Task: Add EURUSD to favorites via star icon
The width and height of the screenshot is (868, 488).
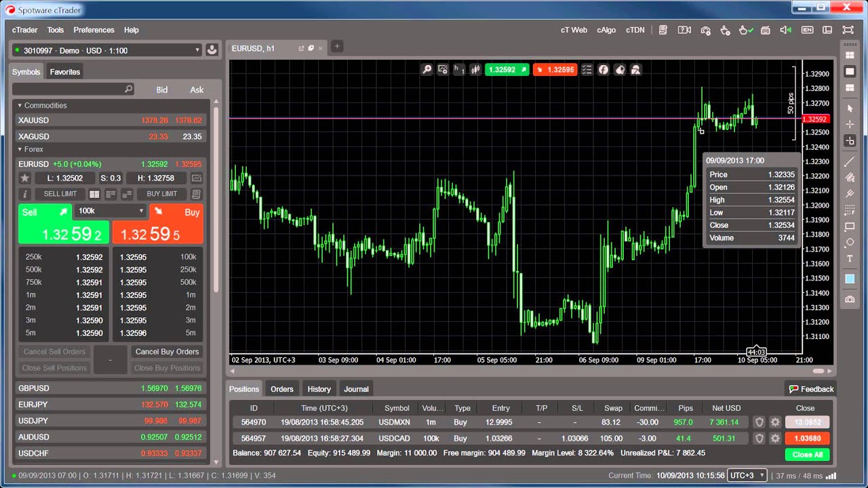Action: (x=25, y=178)
